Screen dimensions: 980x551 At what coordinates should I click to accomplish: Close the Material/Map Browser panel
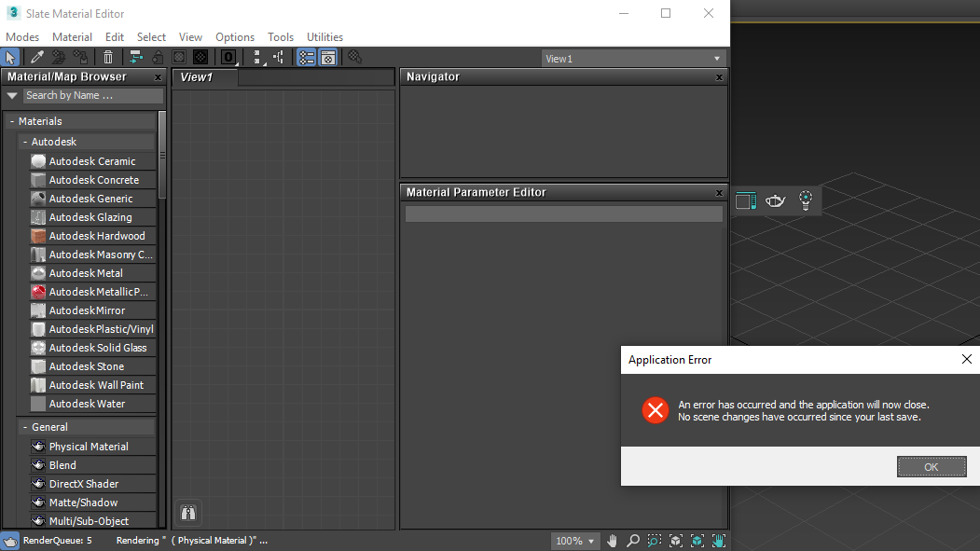159,77
